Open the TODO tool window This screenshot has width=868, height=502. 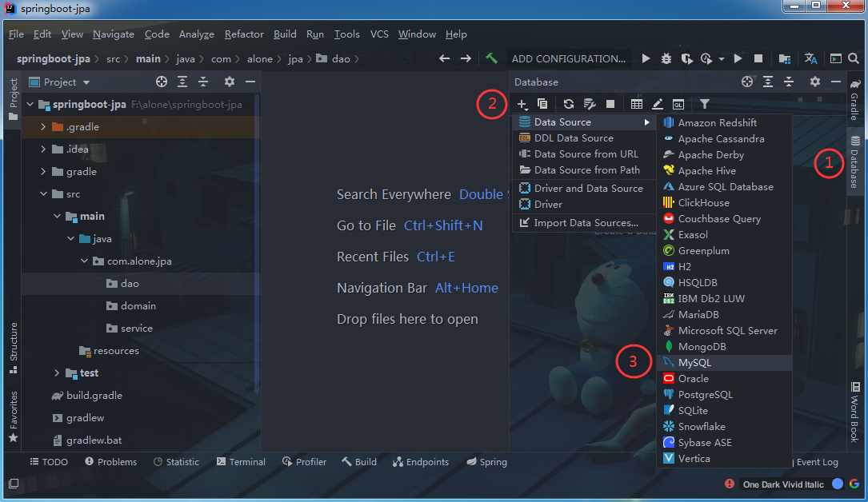click(x=49, y=462)
